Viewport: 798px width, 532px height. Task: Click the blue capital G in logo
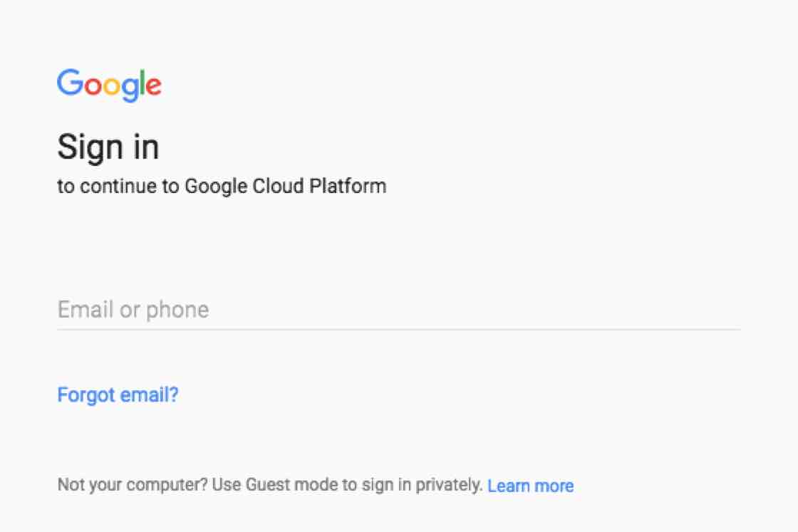click(x=68, y=83)
